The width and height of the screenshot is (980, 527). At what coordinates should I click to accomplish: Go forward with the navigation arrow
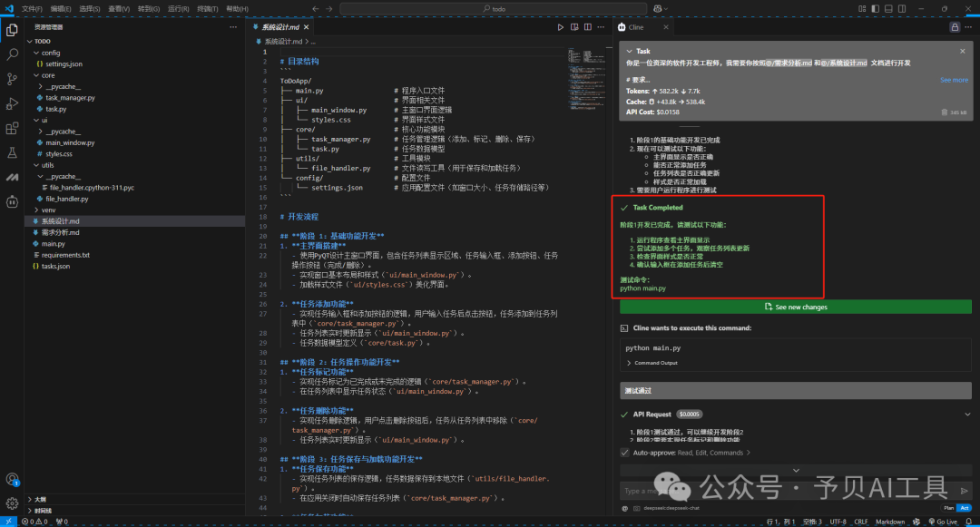point(328,9)
